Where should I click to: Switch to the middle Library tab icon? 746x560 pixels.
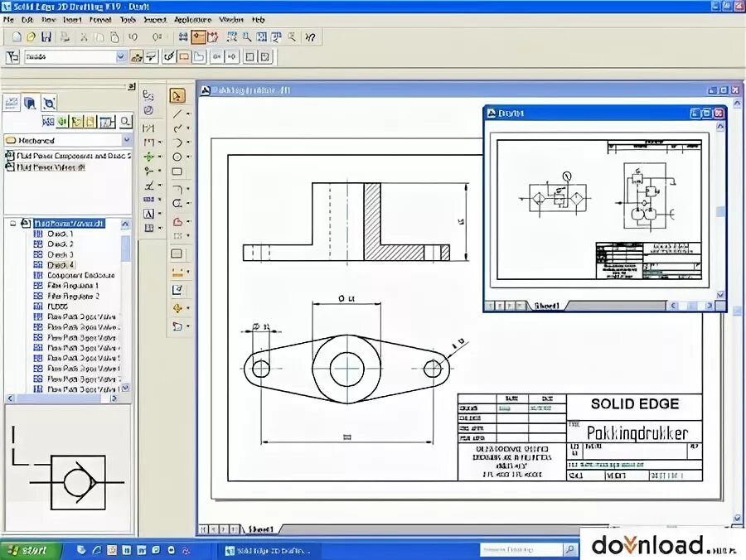30,103
